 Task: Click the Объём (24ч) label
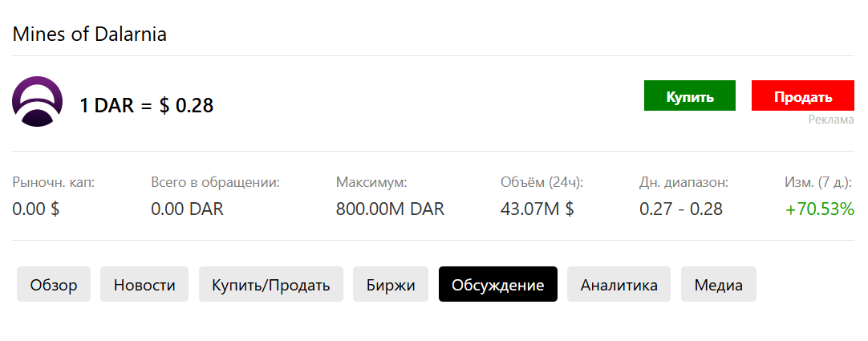542,182
